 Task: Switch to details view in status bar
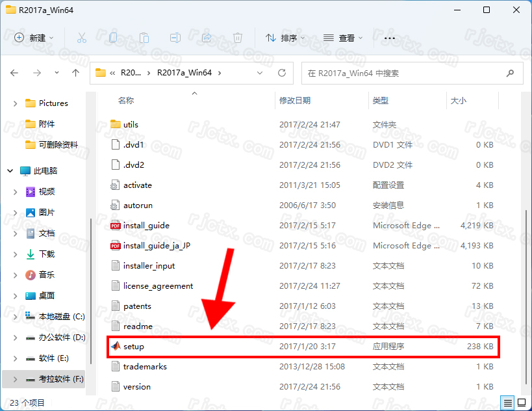508,403
